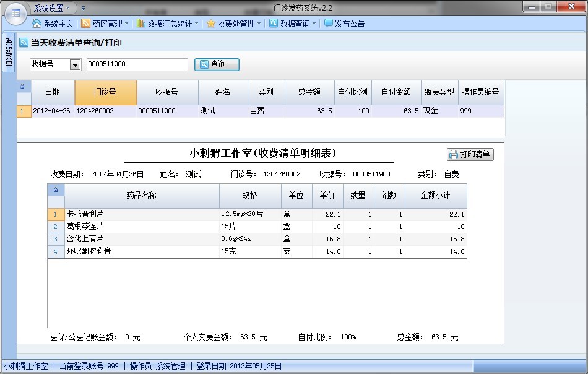The height and width of the screenshot is (374, 588).
Task: Open the 系统菜单 vertical side tab
Action: [x=9, y=52]
